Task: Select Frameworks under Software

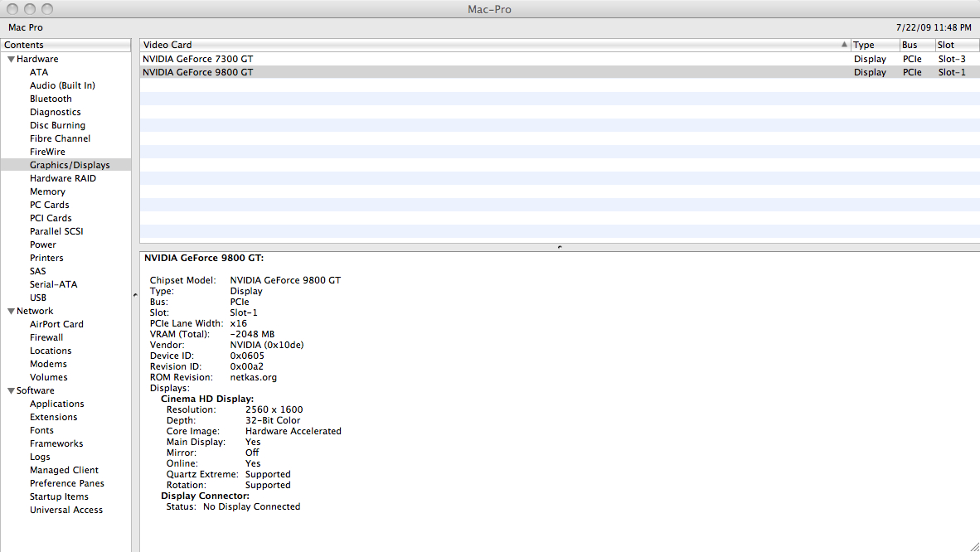Action: pos(56,443)
